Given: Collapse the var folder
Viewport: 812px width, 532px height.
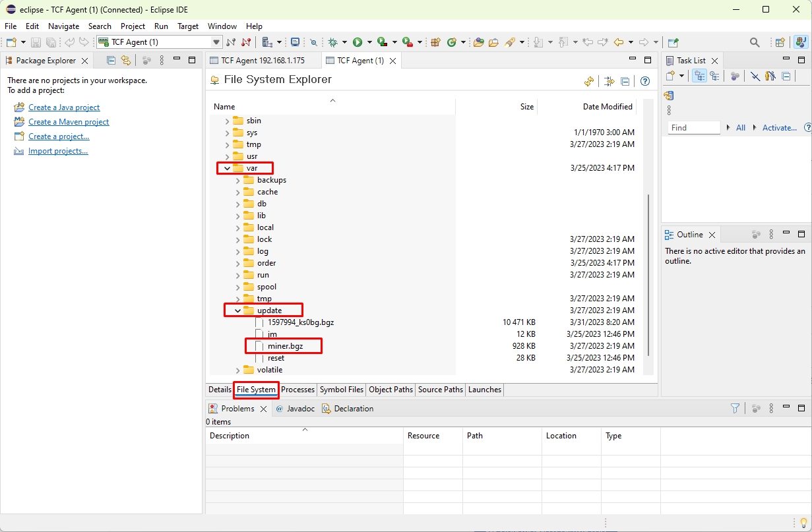Looking at the screenshot, I should point(227,168).
